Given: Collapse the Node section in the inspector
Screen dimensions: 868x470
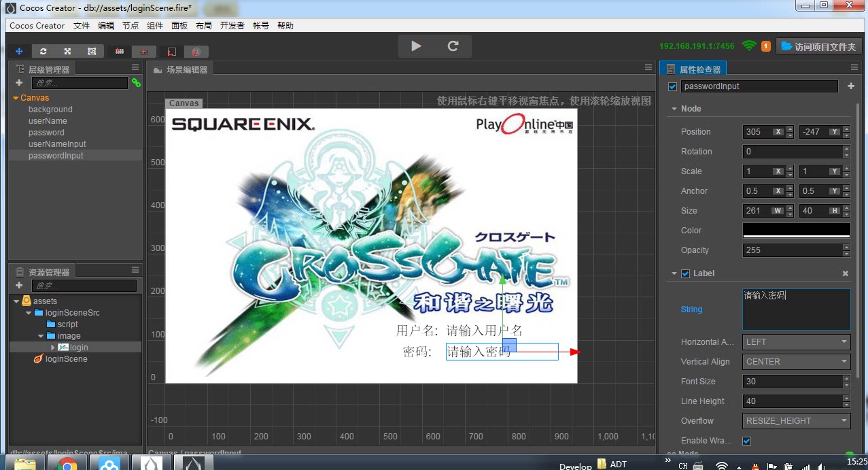Looking at the screenshot, I should 674,109.
